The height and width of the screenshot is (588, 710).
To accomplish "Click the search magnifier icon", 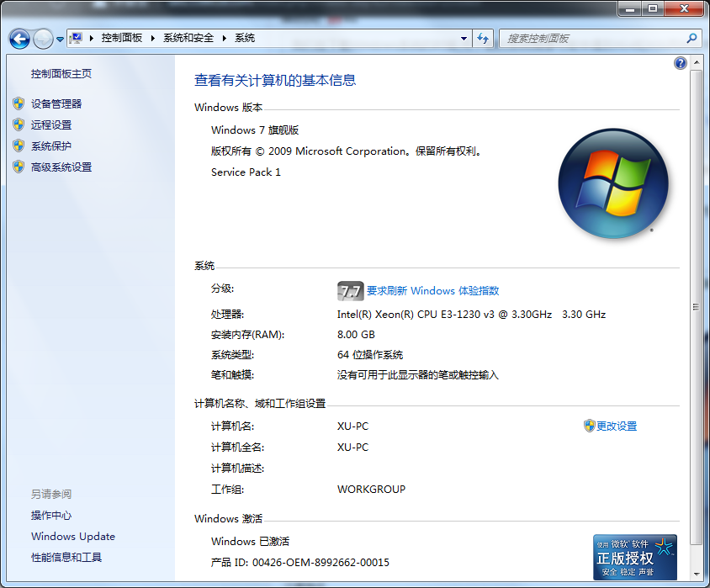I will (x=692, y=38).
